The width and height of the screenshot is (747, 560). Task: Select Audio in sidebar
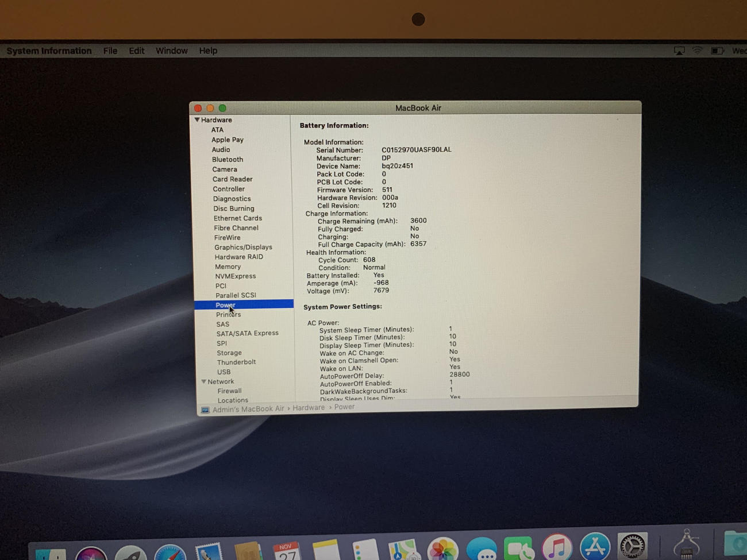coord(221,149)
